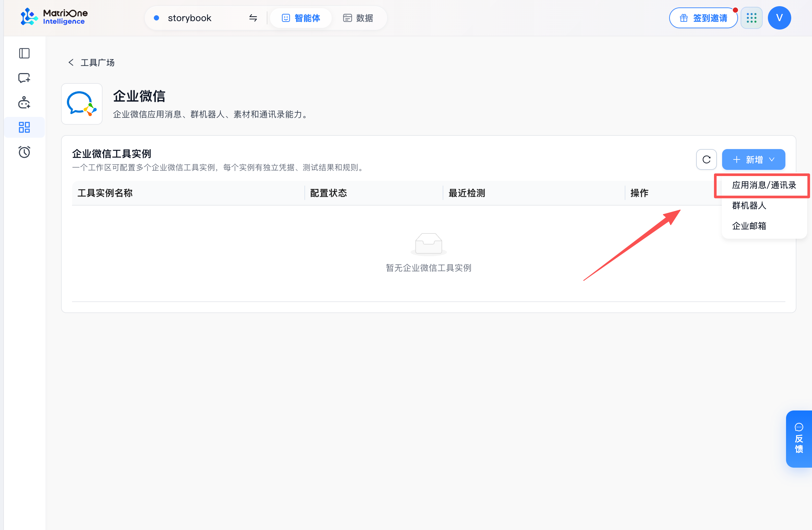This screenshot has height=530, width=812.
Task: Click the MatrixOne Intelligence logo
Action: (54, 17)
